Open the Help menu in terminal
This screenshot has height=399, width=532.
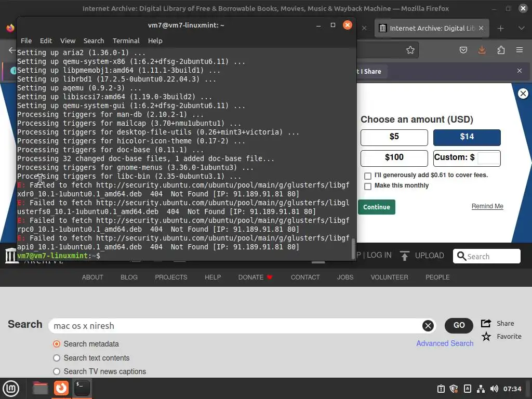155,41
